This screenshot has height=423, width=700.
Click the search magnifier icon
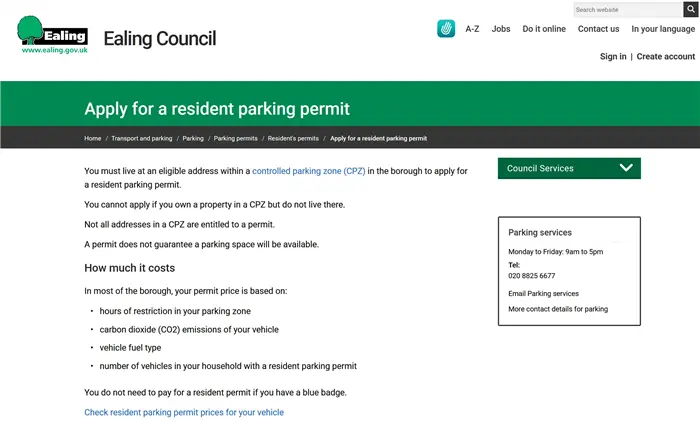point(690,9)
